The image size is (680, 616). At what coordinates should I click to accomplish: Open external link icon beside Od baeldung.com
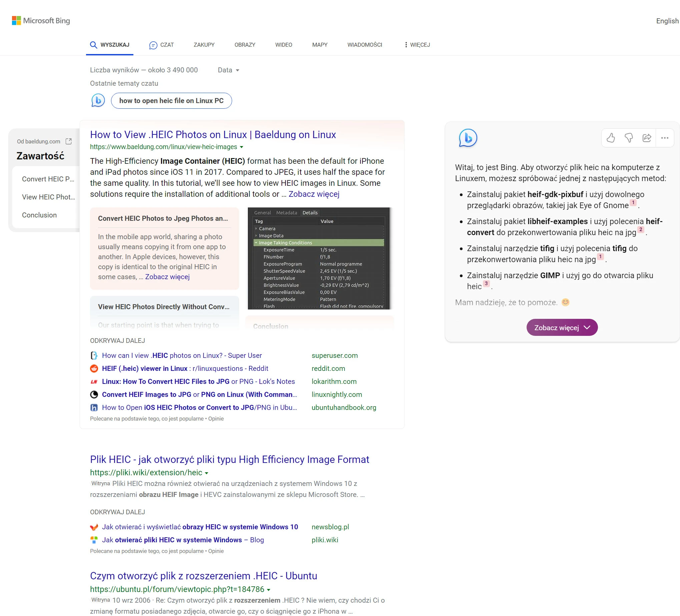(x=68, y=141)
